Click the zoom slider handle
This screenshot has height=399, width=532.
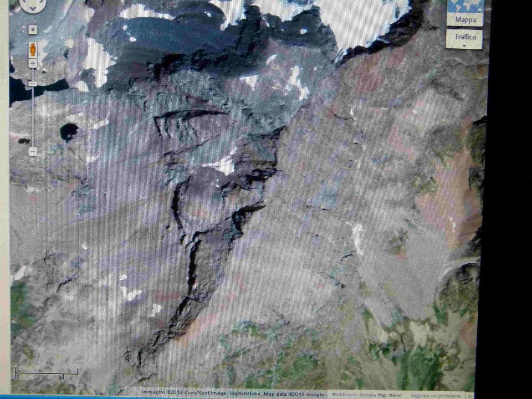point(33,84)
